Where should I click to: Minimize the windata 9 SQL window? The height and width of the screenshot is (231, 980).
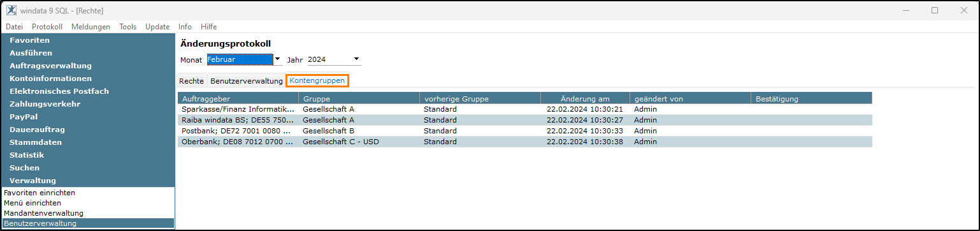[905, 10]
